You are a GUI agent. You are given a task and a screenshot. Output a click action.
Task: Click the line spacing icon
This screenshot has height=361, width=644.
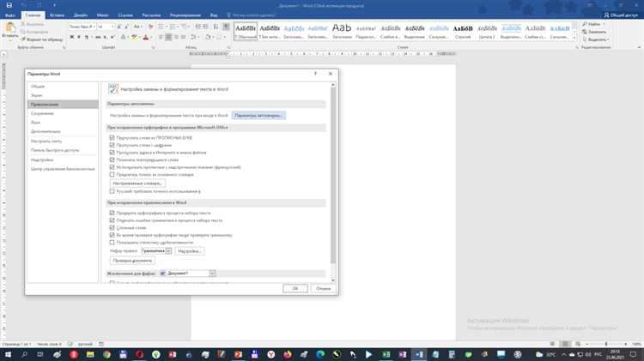(193, 38)
